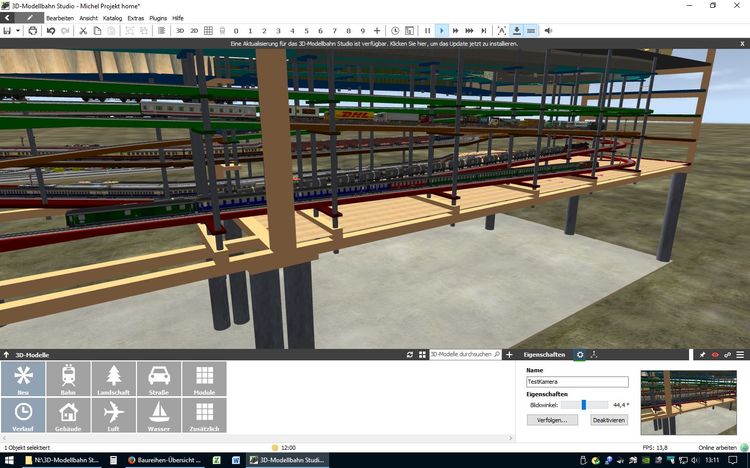Pause the simulation
The image size is (750, 468).
click(428, 31)
